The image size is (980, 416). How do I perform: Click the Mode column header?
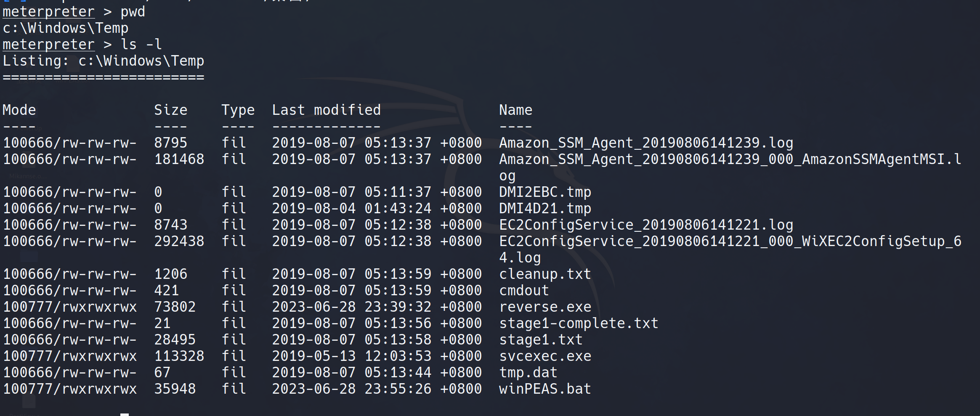(19, 110)
